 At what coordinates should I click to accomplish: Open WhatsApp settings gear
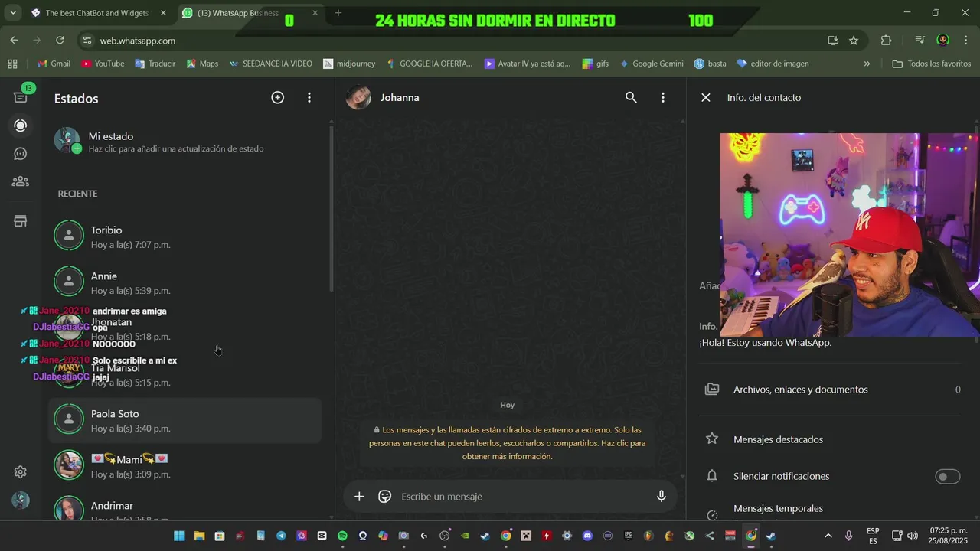point(21,472)
